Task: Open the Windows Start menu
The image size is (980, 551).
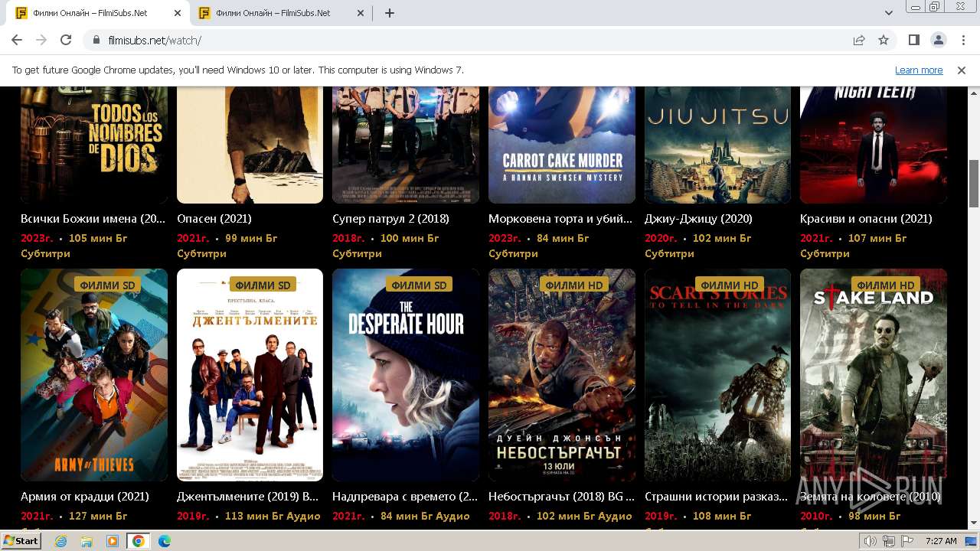Action: tap(21, 540)
